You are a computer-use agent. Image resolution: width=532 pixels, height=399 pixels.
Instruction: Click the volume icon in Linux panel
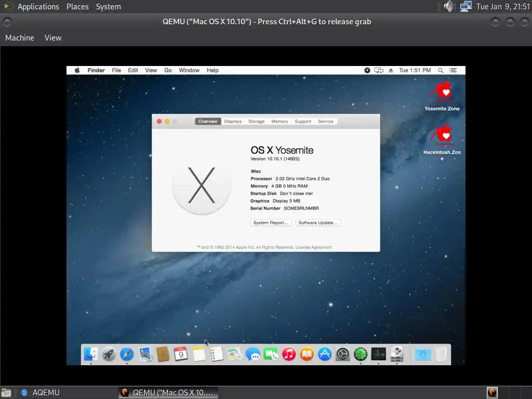click(x=448, y=6)
